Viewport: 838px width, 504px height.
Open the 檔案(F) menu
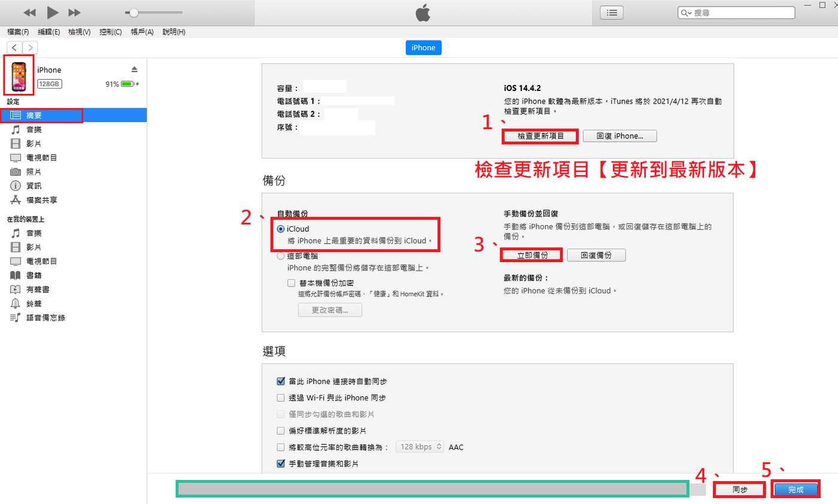click(x=18, y=32)
